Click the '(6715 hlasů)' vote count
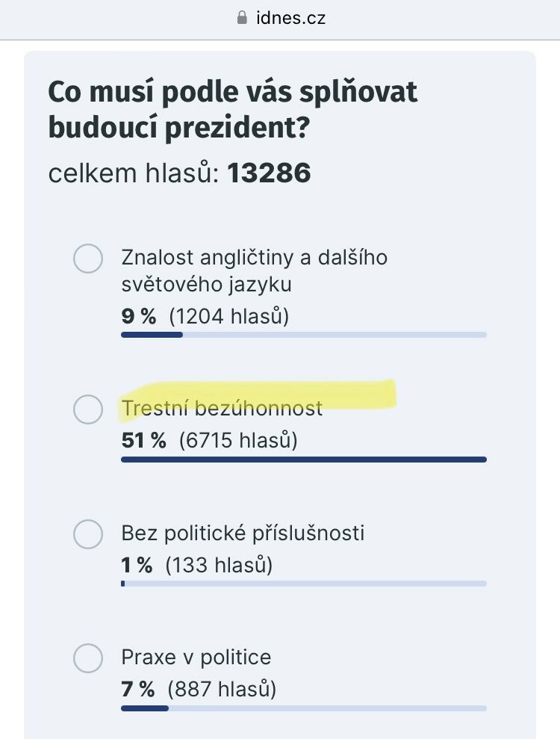Image resolution: width=560 pixels, height=739 pixels. (x=238, y=441)
